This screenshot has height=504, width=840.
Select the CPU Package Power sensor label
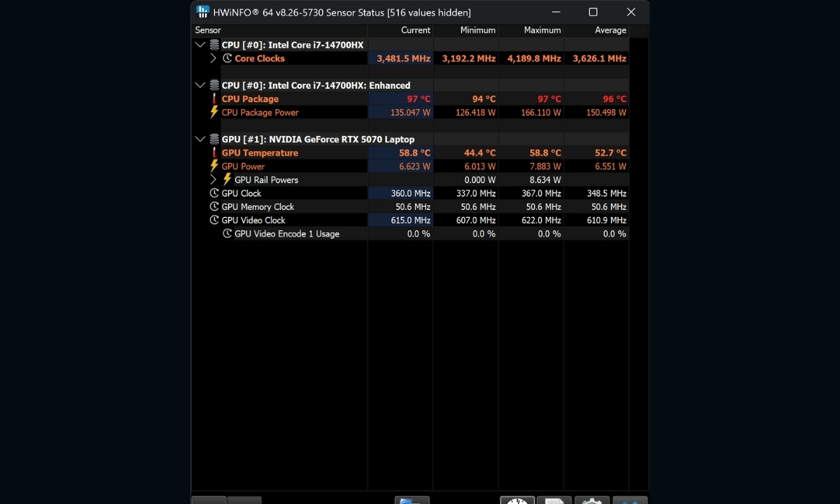(x=260, y=112)
